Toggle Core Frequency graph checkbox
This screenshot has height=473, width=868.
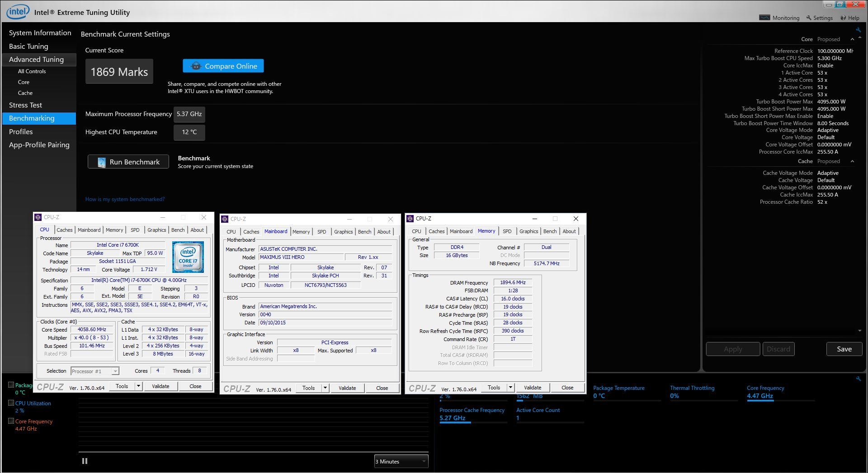[x=11, y=421]
